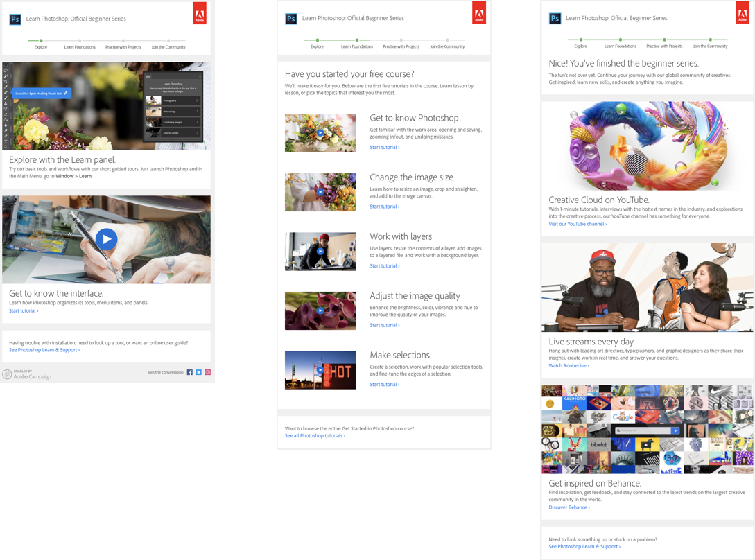The image size is (755, 560).
Task: Open Watch AdobeLive link
Action: tap(569, 365)
